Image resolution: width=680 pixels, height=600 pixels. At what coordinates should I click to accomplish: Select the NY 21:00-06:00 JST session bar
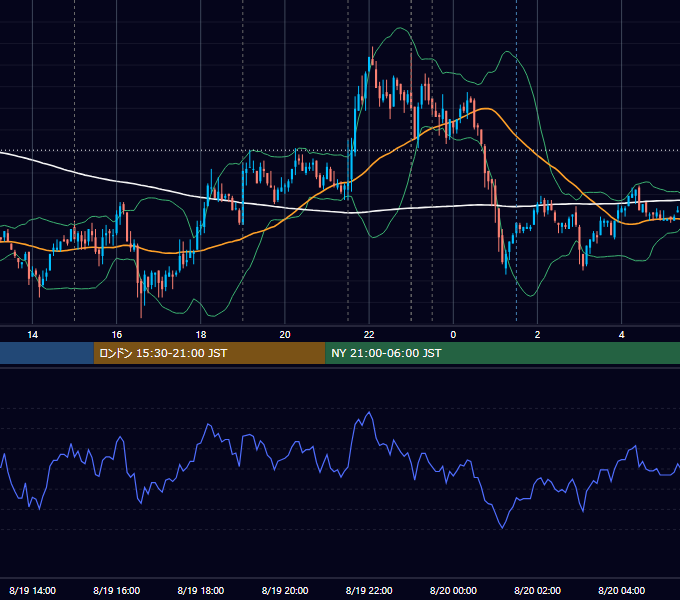[503, 353]
